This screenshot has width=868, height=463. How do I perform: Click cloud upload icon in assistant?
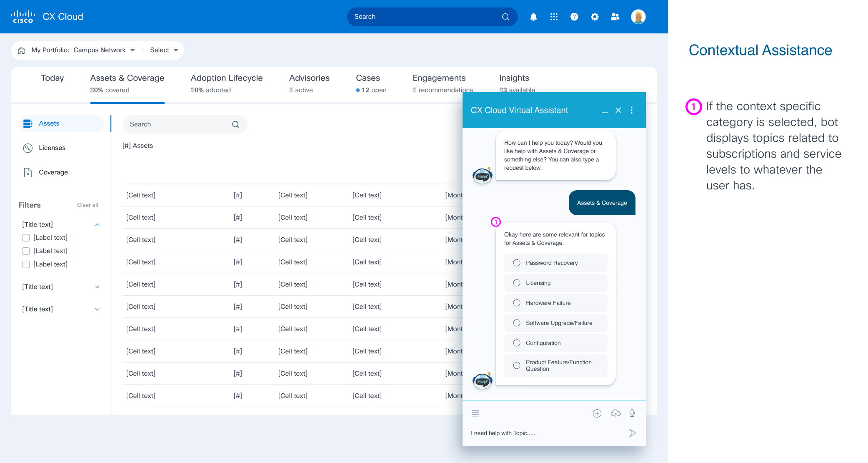click(x=615, y=413)
